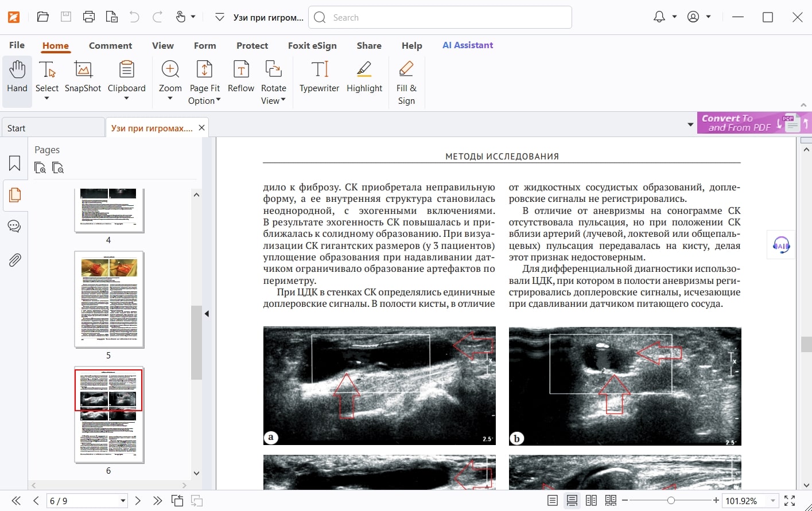
Task: Enable facing pages view mode
Action: coord(591,501)
